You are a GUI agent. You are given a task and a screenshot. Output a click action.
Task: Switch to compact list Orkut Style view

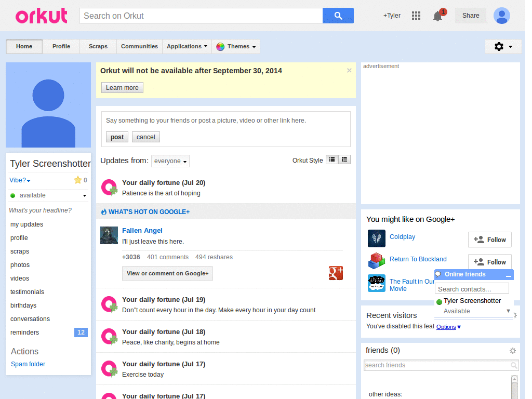click(x=344, y=159)
